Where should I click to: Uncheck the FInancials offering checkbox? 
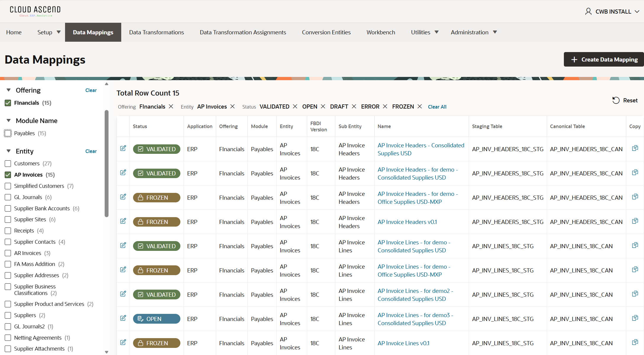(8, 103)
